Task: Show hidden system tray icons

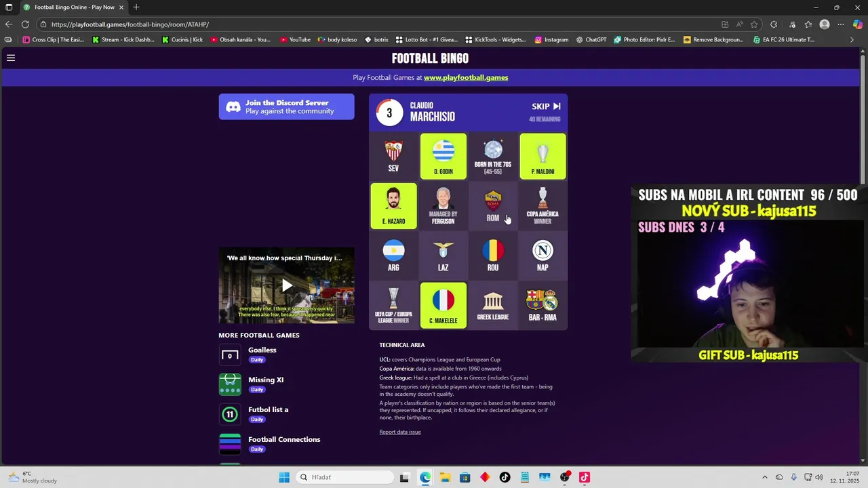Action: click(765, 477)
